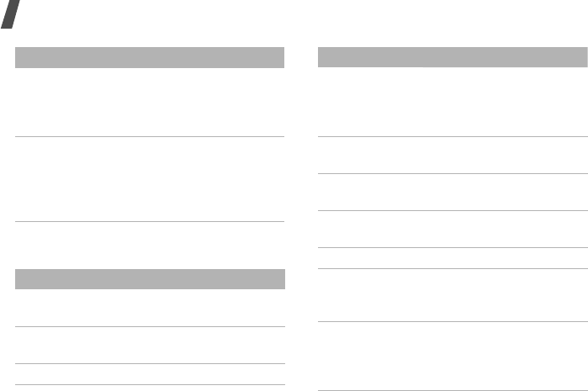Click blank space between the two left-column tables

(150, 246)
